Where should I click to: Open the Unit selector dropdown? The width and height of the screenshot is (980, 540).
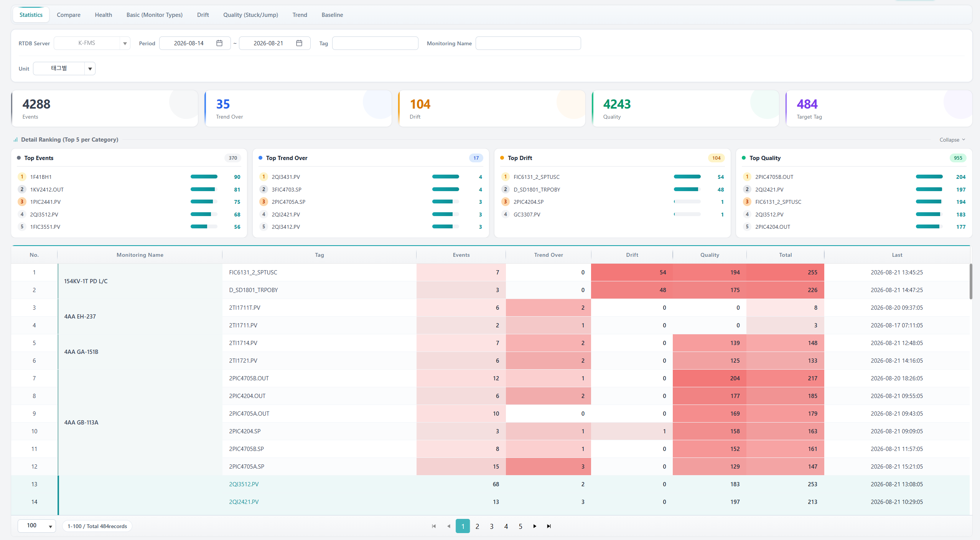point(90,69)
